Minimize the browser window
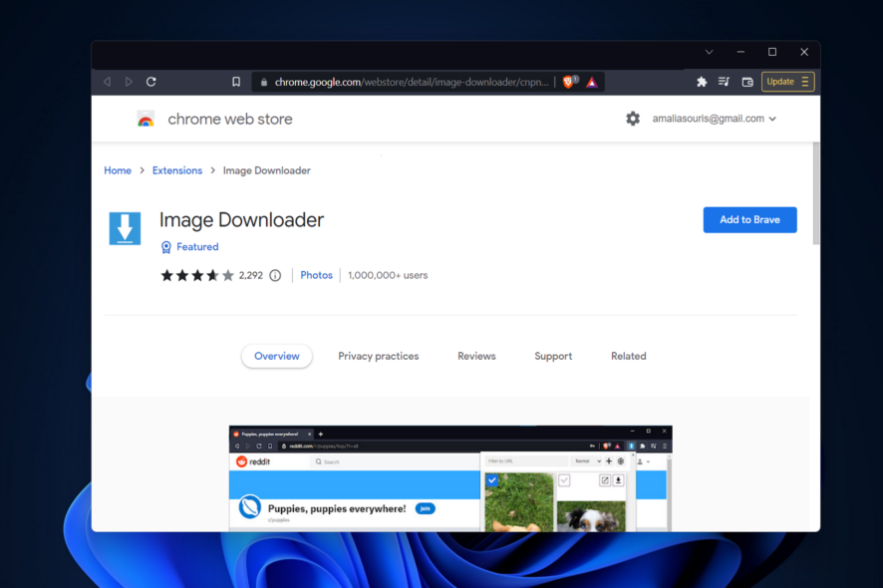883x588 pixels. 740,52
